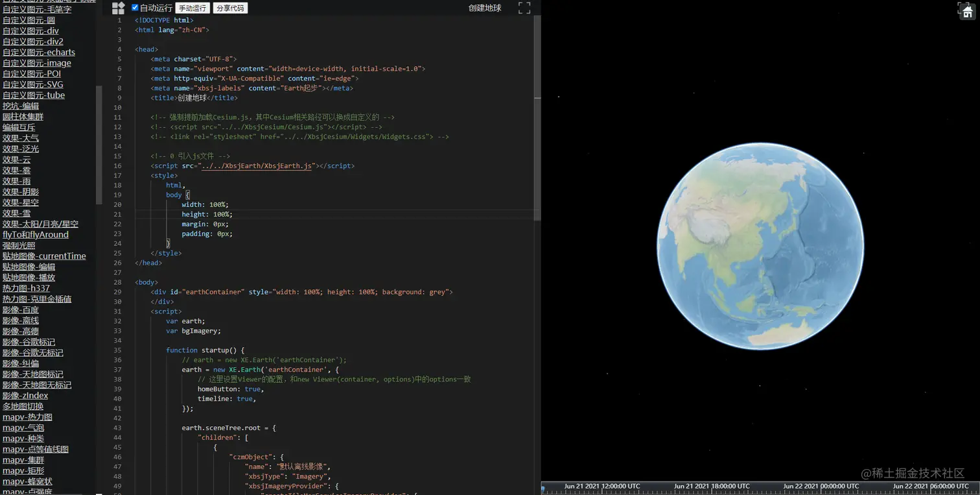Open the flyTo和flyAround example

click(36, 234)
